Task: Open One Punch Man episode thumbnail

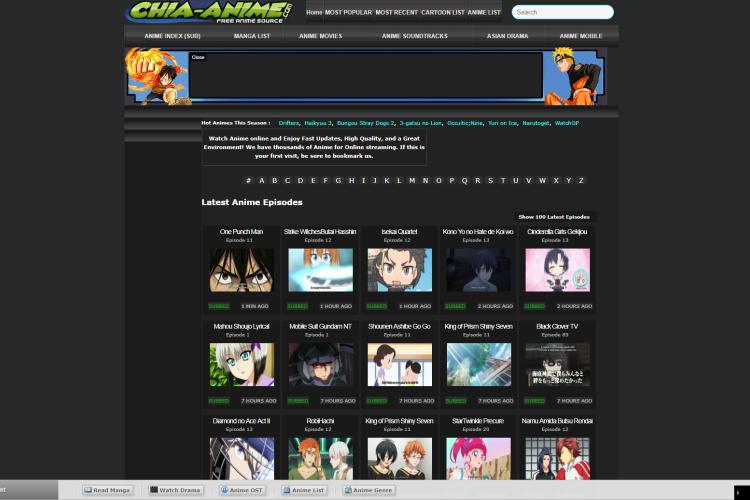Action: [242, 270]
